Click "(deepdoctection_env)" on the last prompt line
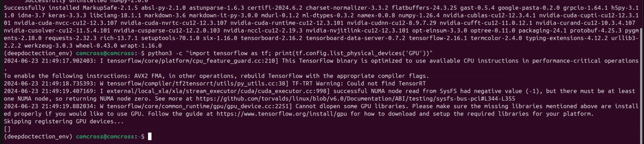This screenshot has height=144, width=644. pos(38,136)
